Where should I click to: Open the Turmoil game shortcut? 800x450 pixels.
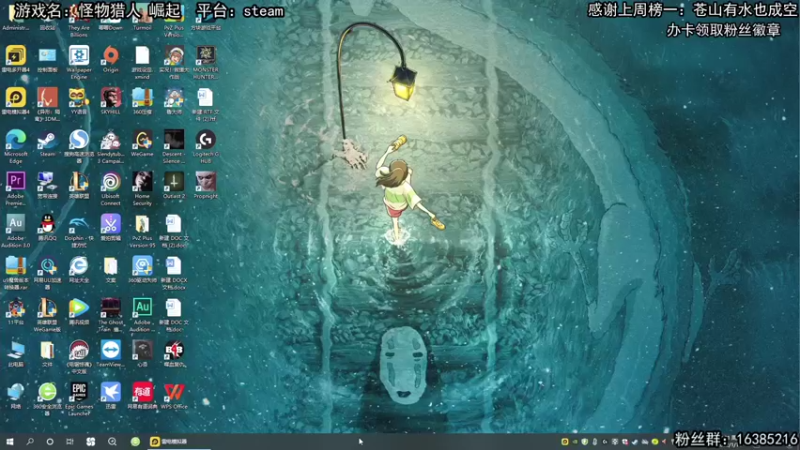click(142, 19)
